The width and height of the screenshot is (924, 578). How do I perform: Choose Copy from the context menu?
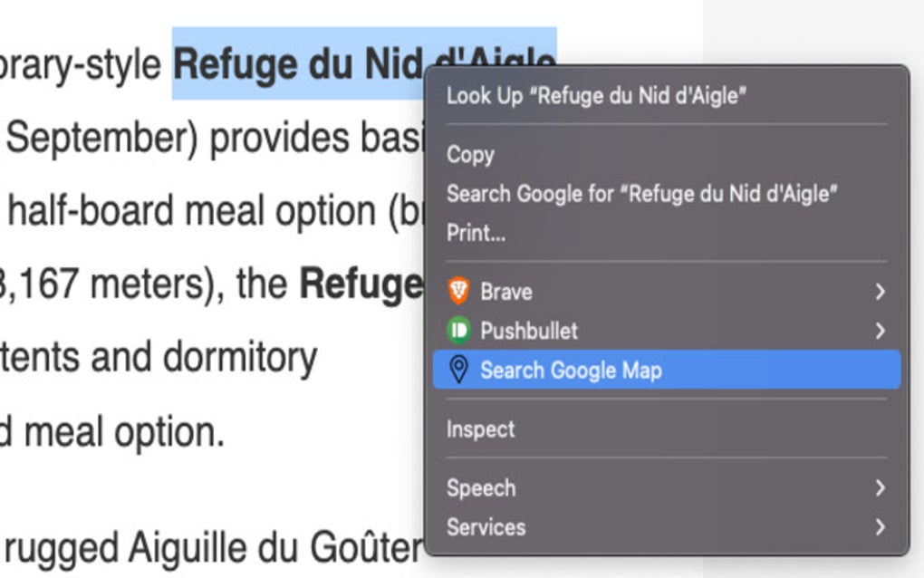(x=470, y=154)
